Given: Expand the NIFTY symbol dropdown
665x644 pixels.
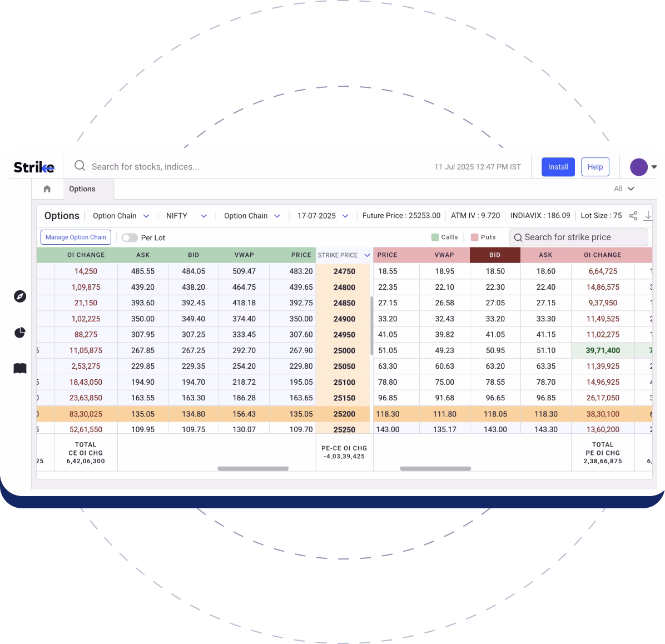Looking at the screenshot, I should pos(186,216).
